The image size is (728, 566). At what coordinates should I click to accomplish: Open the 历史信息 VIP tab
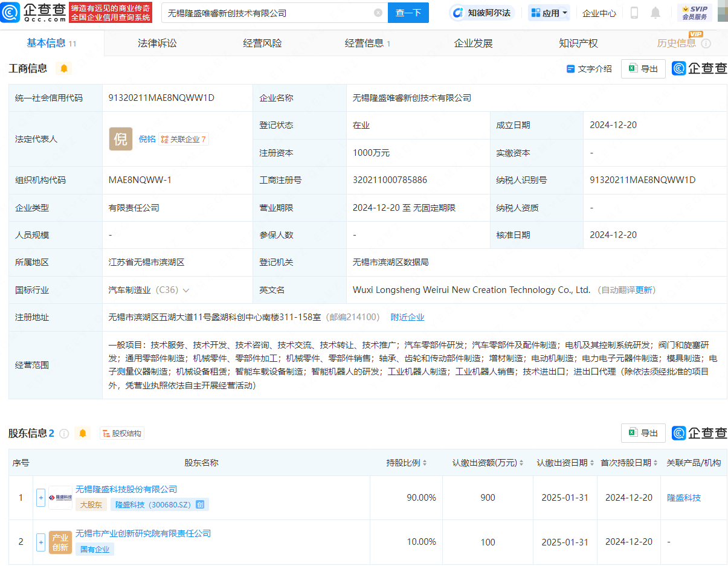[677, 43]
